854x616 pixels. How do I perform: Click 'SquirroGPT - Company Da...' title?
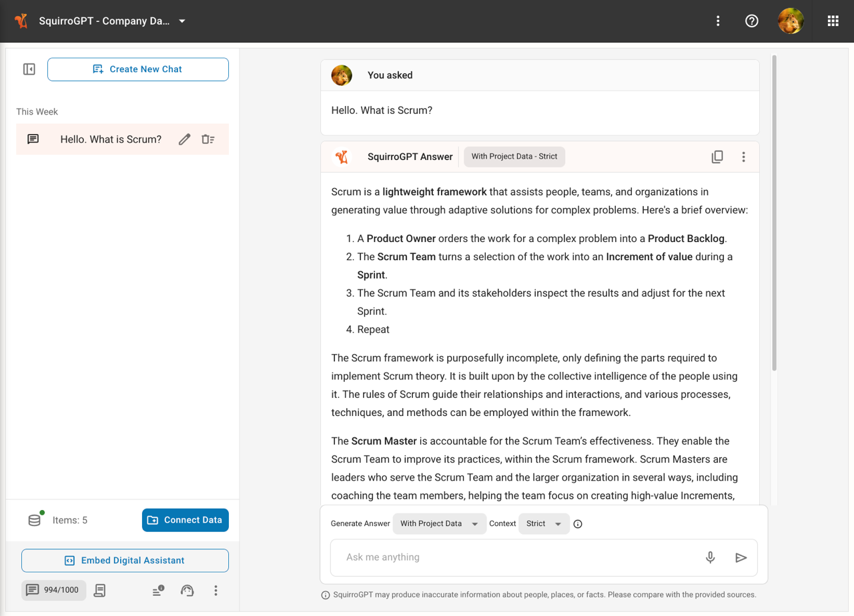click(104, 21)
